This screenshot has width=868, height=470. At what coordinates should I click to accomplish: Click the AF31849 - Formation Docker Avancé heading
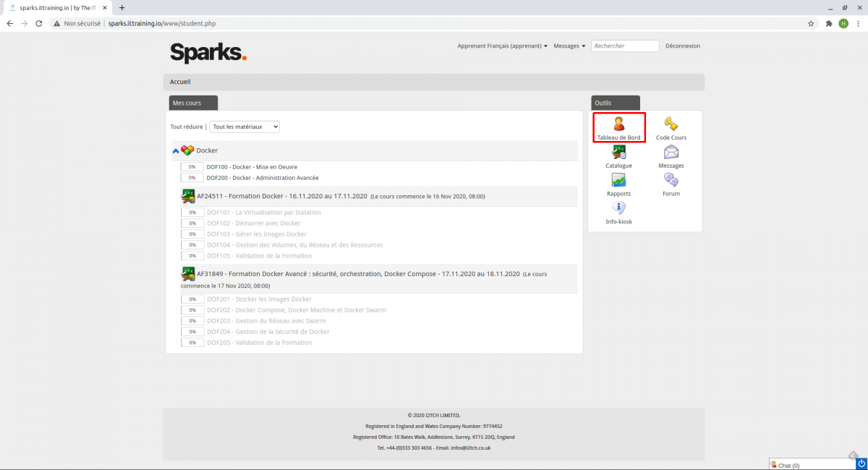point(358,274)
